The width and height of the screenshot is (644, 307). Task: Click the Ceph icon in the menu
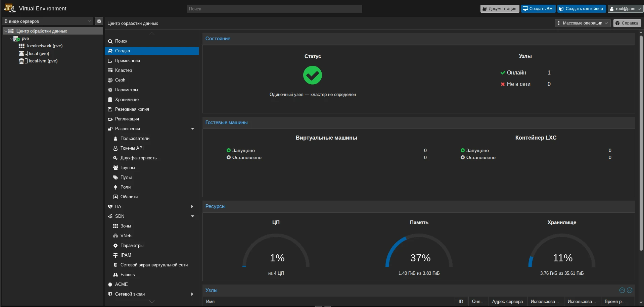tap(110, 80)
